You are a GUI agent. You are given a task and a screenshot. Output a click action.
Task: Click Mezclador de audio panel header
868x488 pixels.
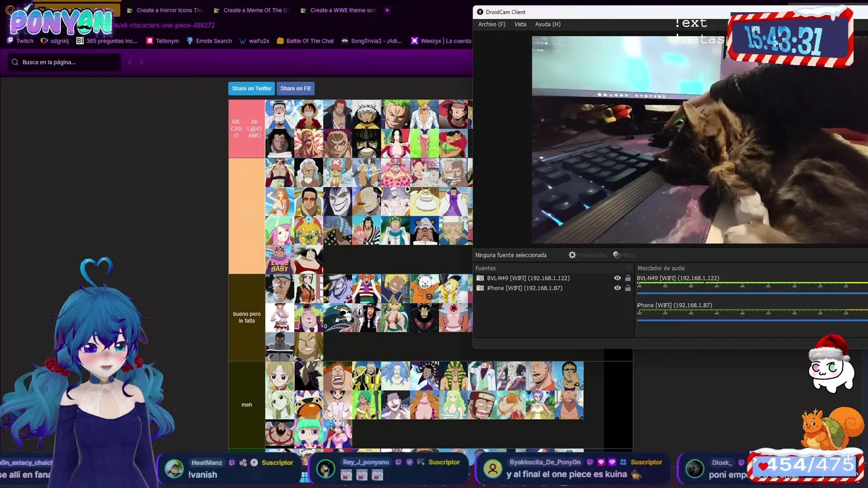(x=661, y=268)
